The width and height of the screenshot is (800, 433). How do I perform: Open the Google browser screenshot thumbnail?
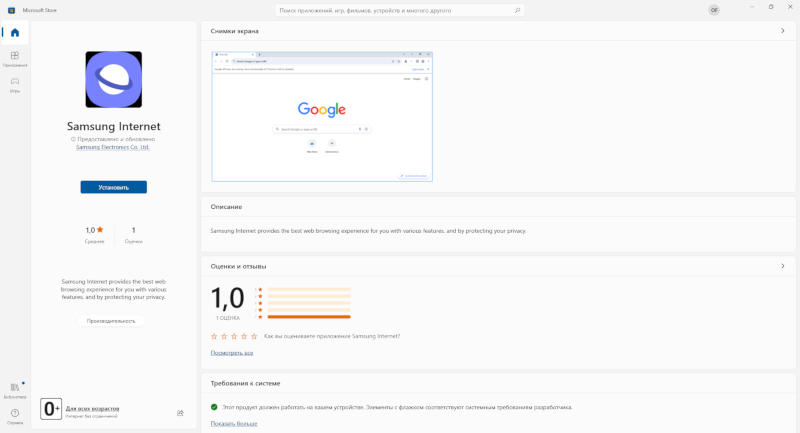click(322, 115)
